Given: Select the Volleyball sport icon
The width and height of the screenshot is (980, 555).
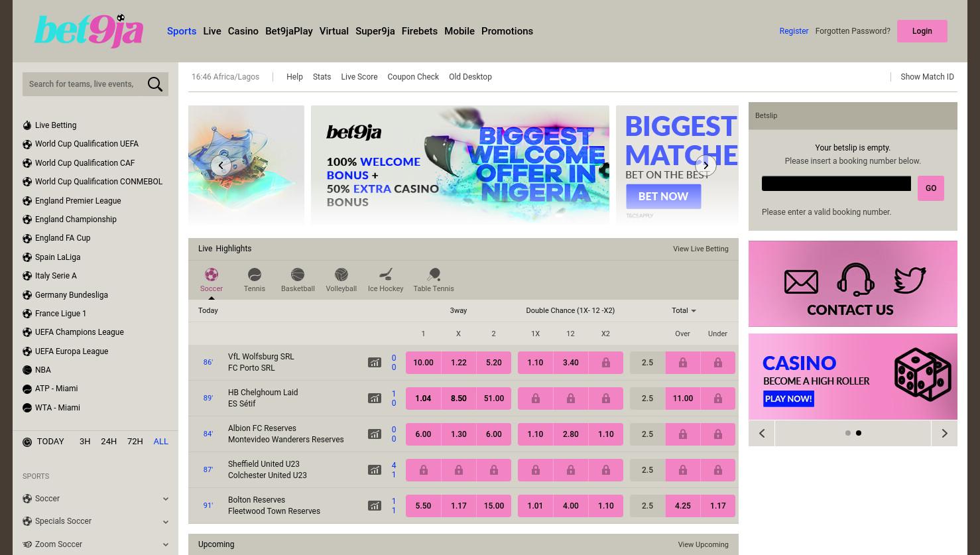Looking at the screenshot, I should 341,275.
